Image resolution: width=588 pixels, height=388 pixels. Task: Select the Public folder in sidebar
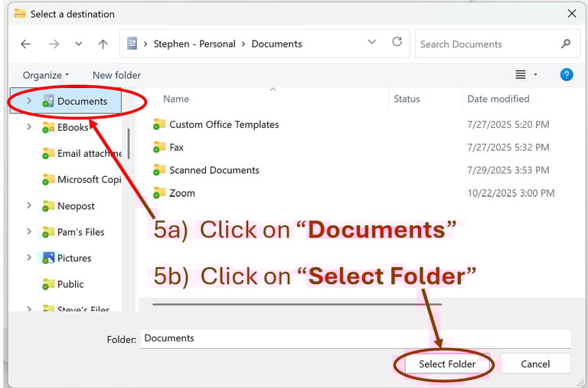(70, 284)
